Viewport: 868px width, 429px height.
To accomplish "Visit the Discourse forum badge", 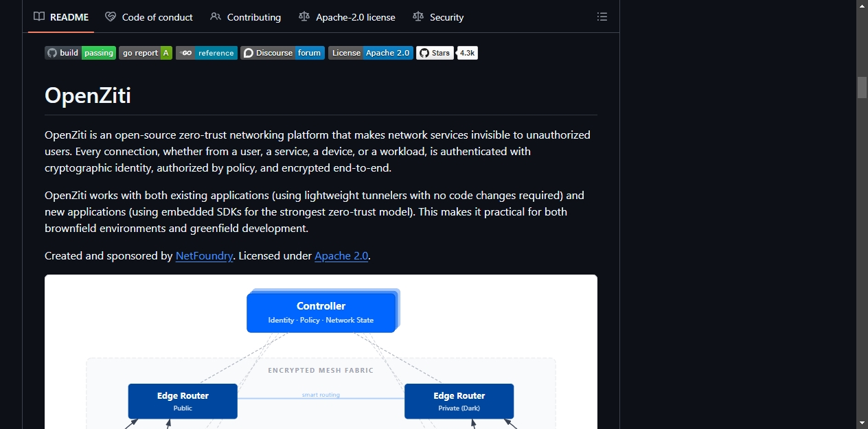I will pos(283,53).
